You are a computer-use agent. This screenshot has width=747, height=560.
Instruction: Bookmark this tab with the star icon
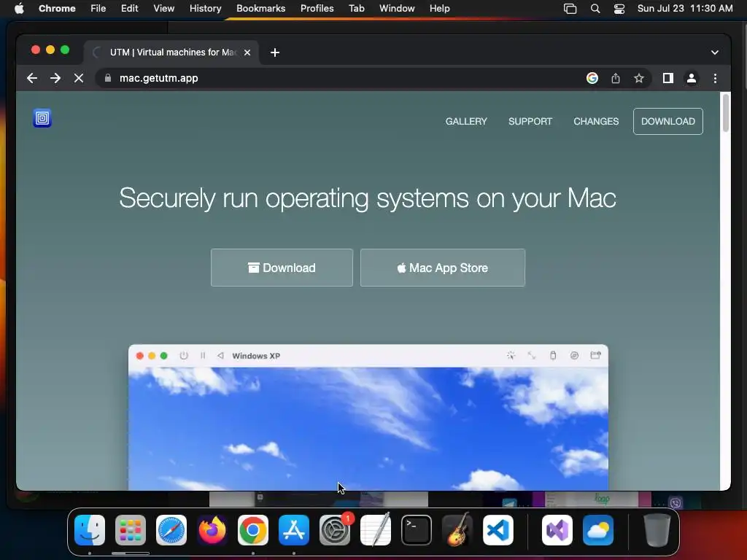(639, 78)
